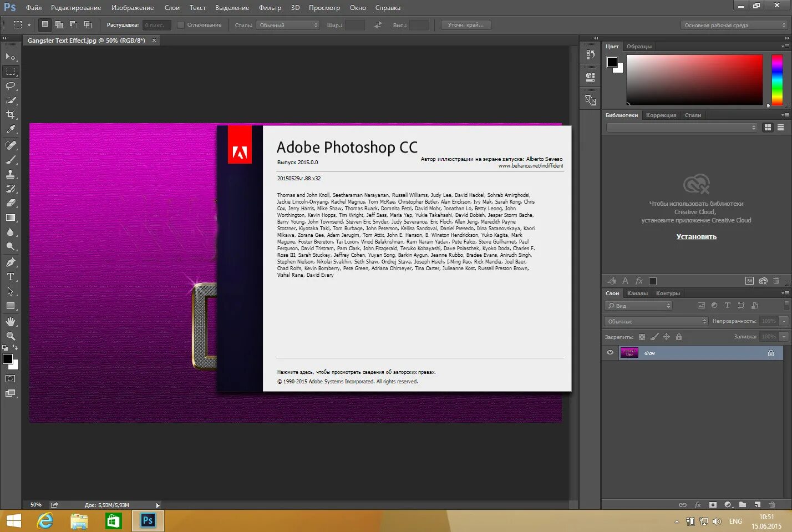The width and height of the screenshot is (792, 532).
Task: Select the Clone Stamp tool
Action: click(11, 174)
